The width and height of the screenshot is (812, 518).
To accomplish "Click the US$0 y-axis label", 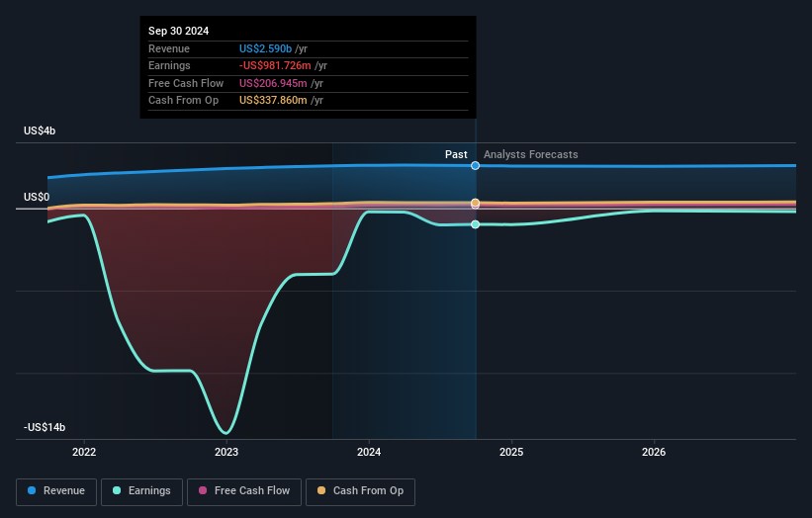I will click(x=37, y=197).
